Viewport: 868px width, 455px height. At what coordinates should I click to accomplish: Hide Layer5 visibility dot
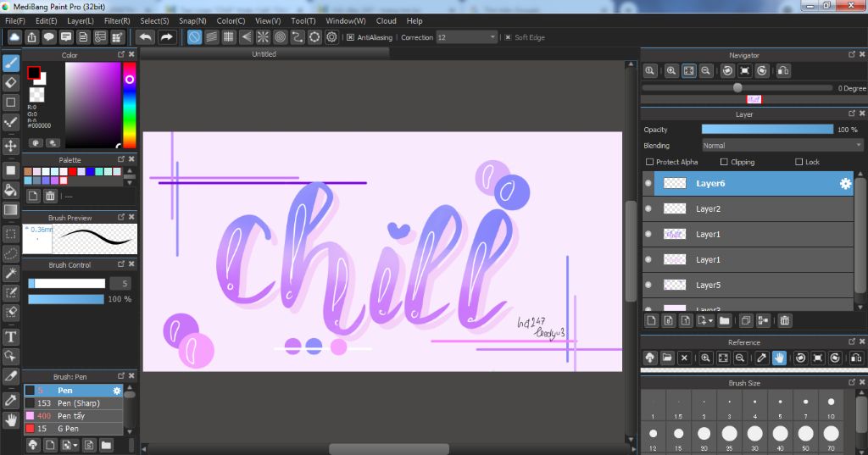coord(648,285)
